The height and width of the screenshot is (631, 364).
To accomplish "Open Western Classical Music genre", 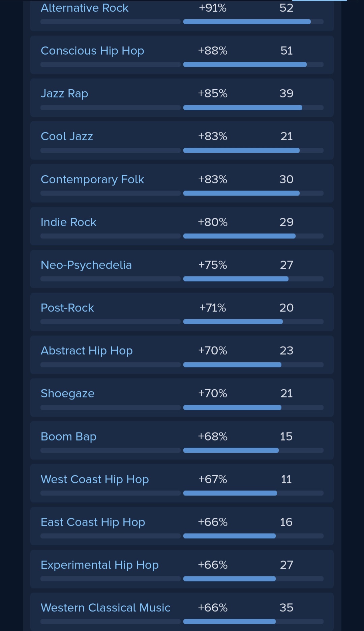I will tap(105, 608).
